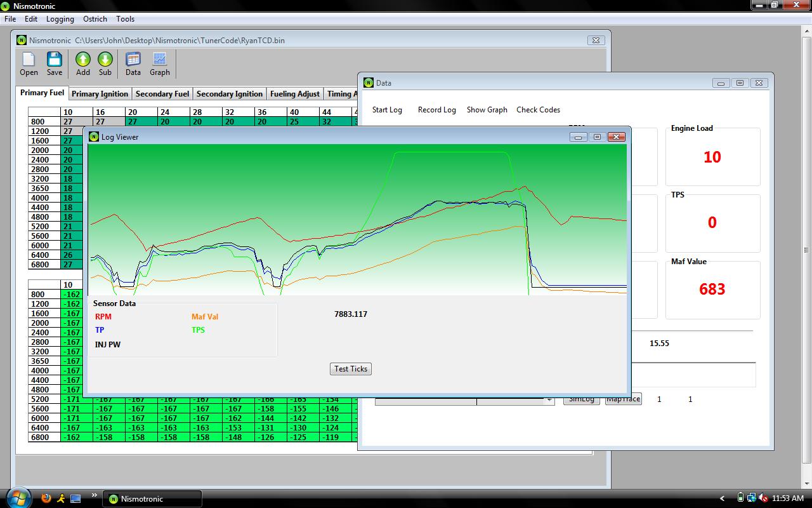812x508 pixels.
Task: Click the battery tray icon
Action: click(x=740, y=498)
